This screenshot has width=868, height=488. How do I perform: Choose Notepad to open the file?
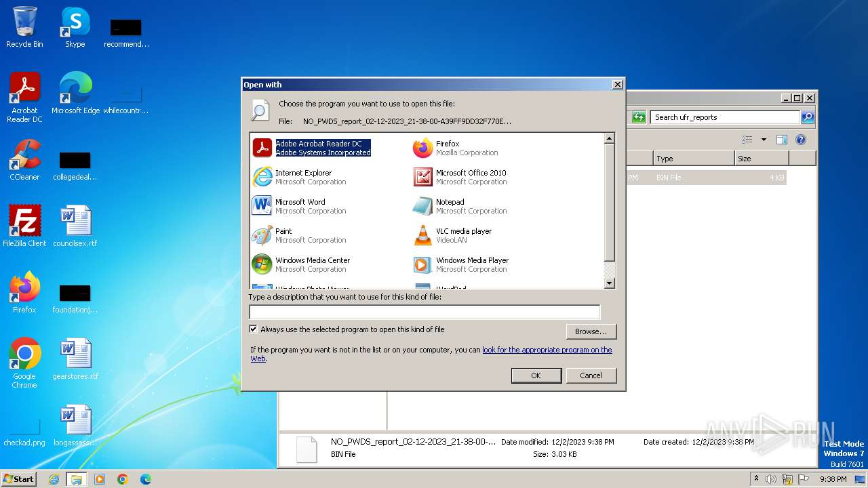pyautogui.click(x=460, y=206)
